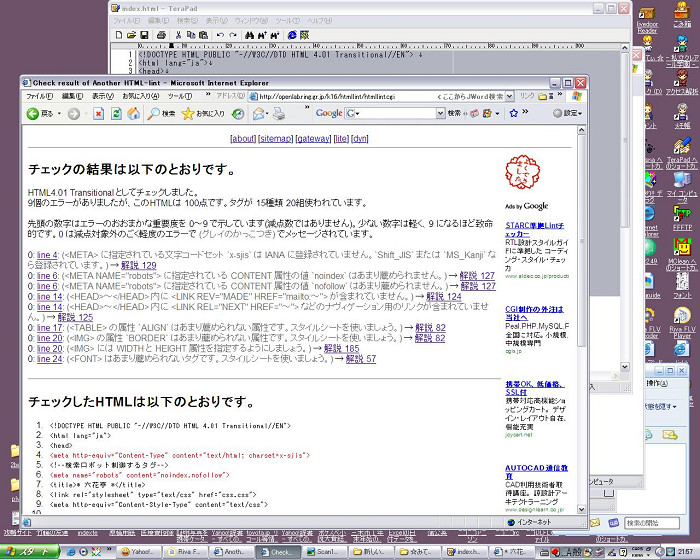This screenshot has height=560, width=700.
Task: Click the line 24 error link
Action: 50,359
